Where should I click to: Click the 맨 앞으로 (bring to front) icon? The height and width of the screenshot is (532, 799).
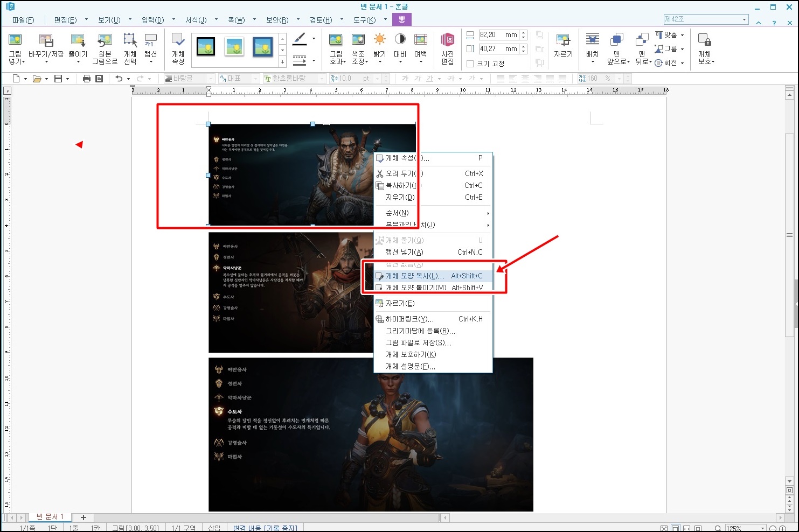617,40
